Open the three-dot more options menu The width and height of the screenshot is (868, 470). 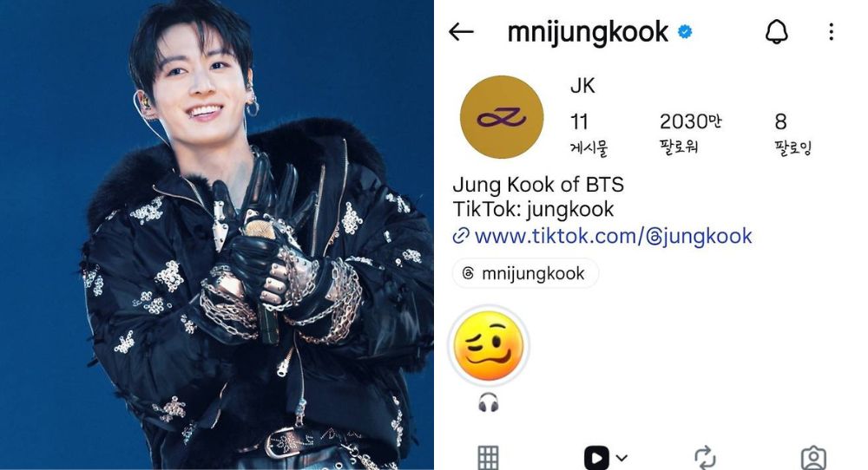click(831, 32)
